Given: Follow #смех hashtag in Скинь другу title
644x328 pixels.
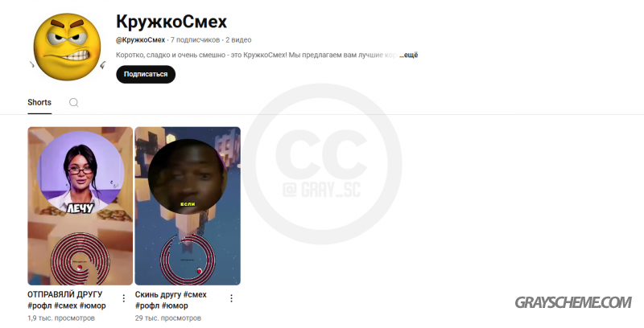Looking at the screenshot, I should click(195, 295).
